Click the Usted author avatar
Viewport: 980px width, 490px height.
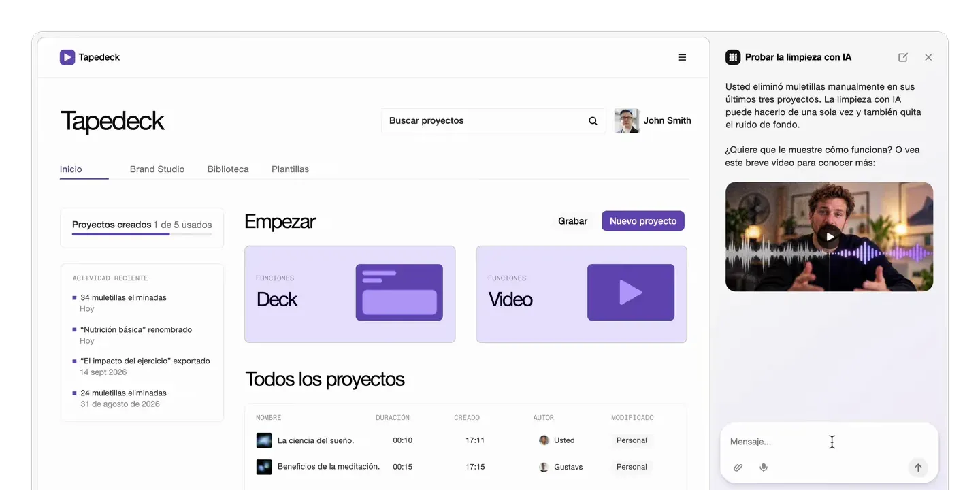click(x=544, y=440)
